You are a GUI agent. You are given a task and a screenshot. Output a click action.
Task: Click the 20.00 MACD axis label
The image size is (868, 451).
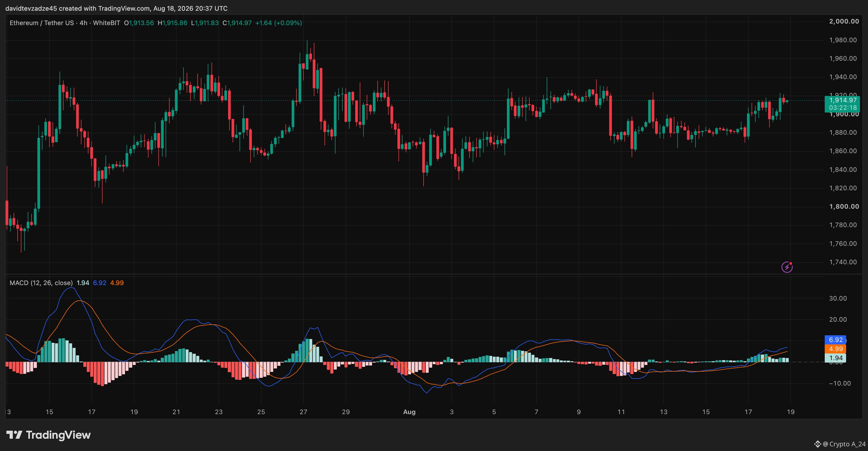(838, 320)
